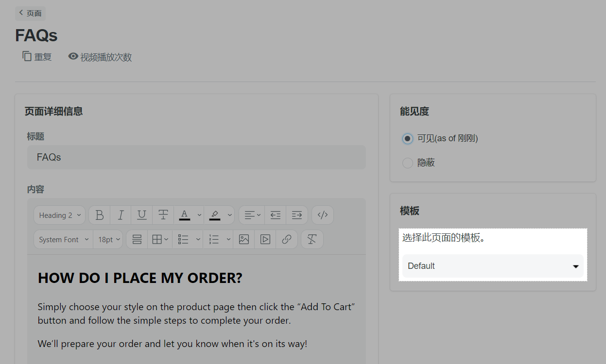Insert an image into content

pyautogui.click(x=244, y=239)
